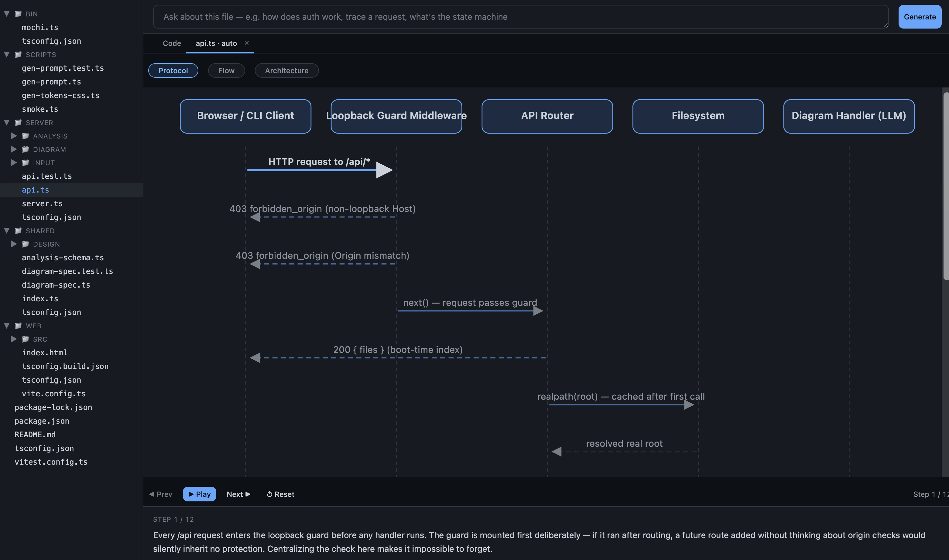Select the Loopback Guard Middleware participant
The height and width of the screenshot is (560, 949).
(396, 116)
